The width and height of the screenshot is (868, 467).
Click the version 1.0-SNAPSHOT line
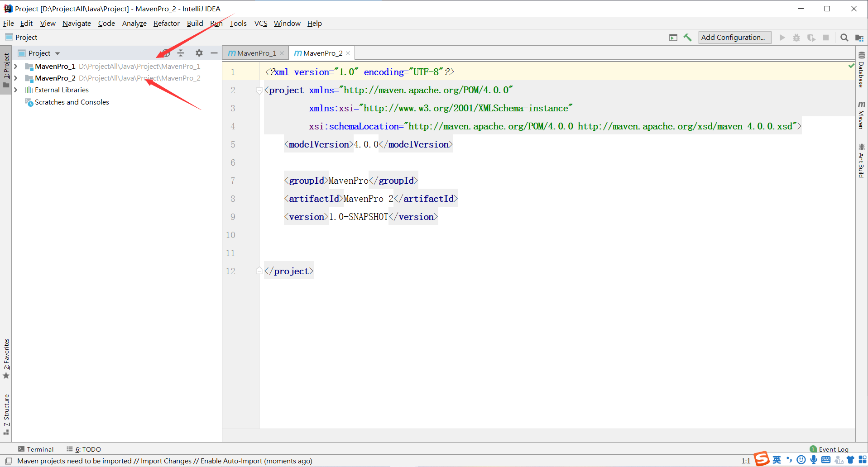(361, 217)
